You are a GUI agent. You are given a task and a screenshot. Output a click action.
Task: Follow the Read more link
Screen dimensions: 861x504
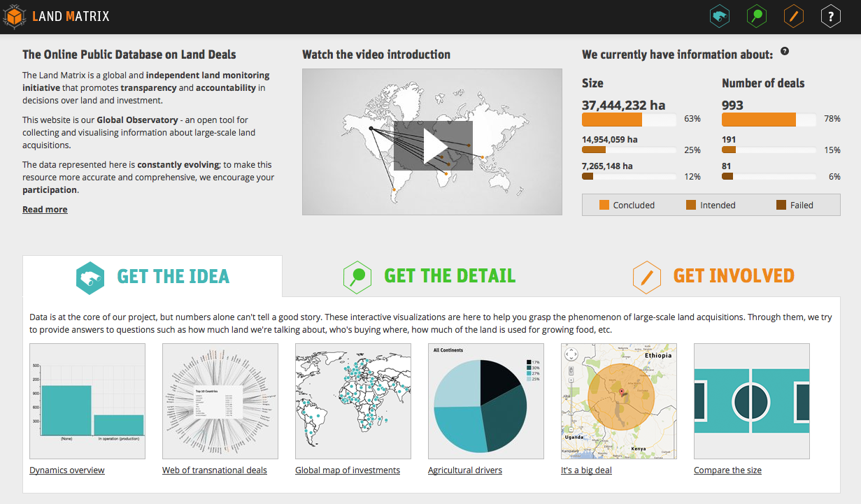point(45,210)
